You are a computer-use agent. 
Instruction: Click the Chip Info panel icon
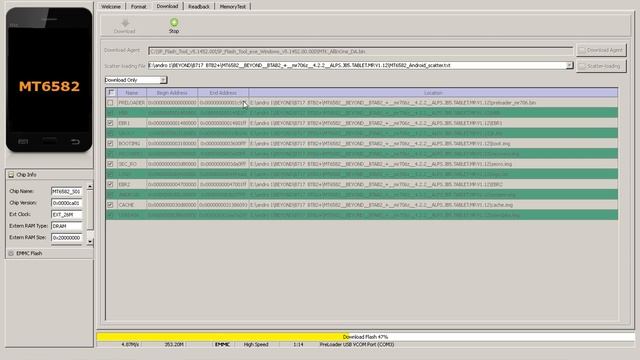pos(11,175)
